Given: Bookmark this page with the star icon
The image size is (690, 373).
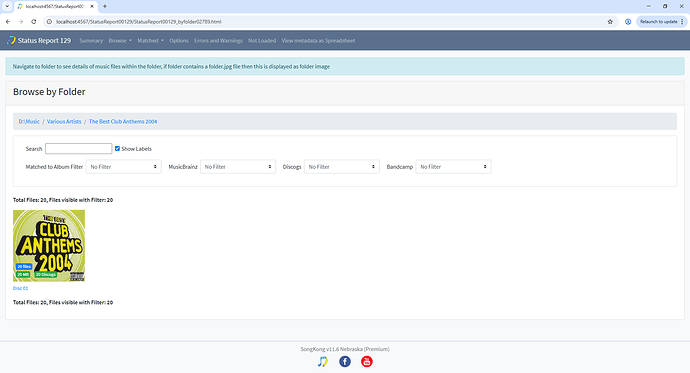Looking at the screenshot, I should click(x=610, y=22).
